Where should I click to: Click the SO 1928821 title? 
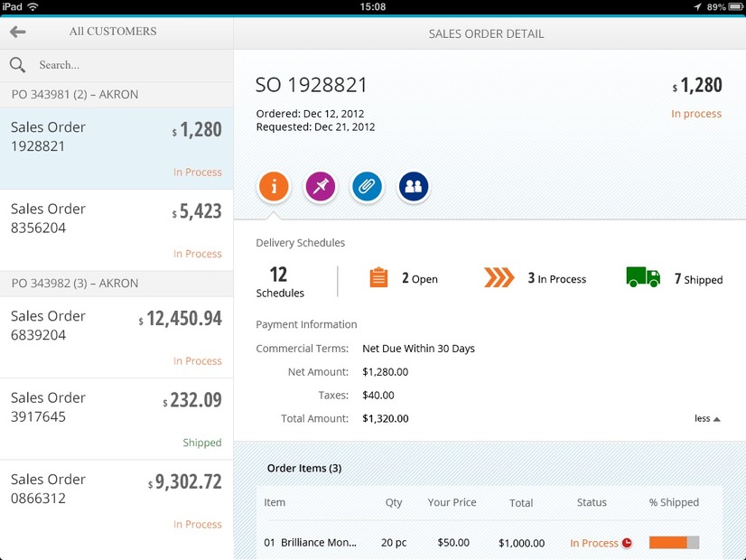click(x=312, y=85)
